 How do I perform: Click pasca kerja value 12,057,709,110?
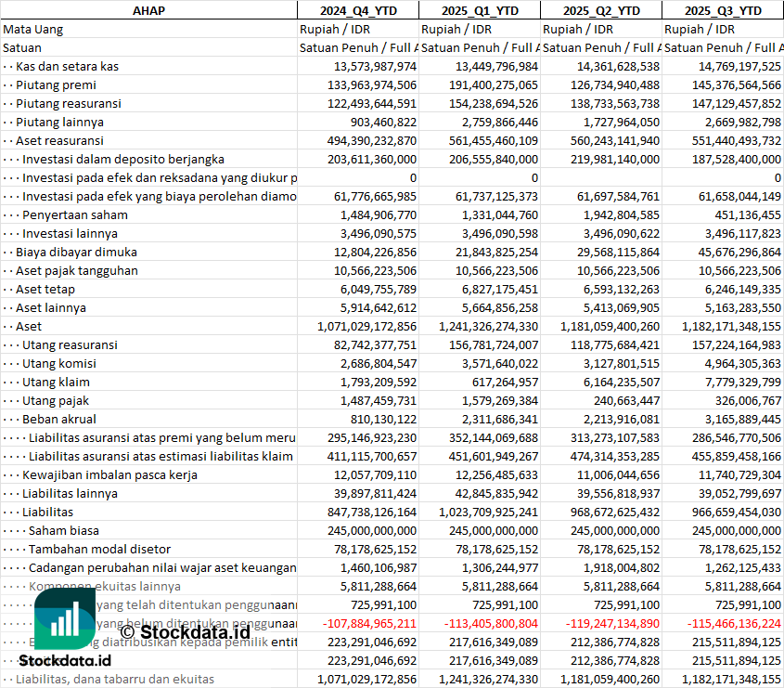tap(375, 474)
